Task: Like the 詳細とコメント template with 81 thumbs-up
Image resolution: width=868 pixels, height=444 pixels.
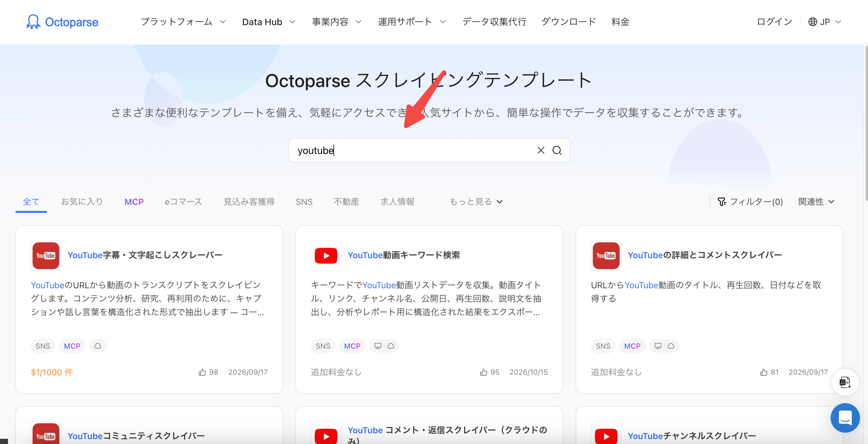Action: 763,372
